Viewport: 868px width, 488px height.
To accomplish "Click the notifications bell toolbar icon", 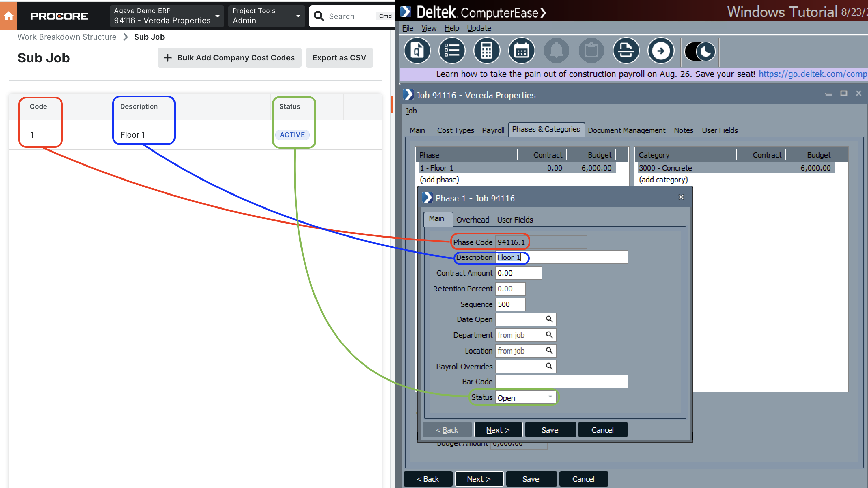I will point(556,51).
